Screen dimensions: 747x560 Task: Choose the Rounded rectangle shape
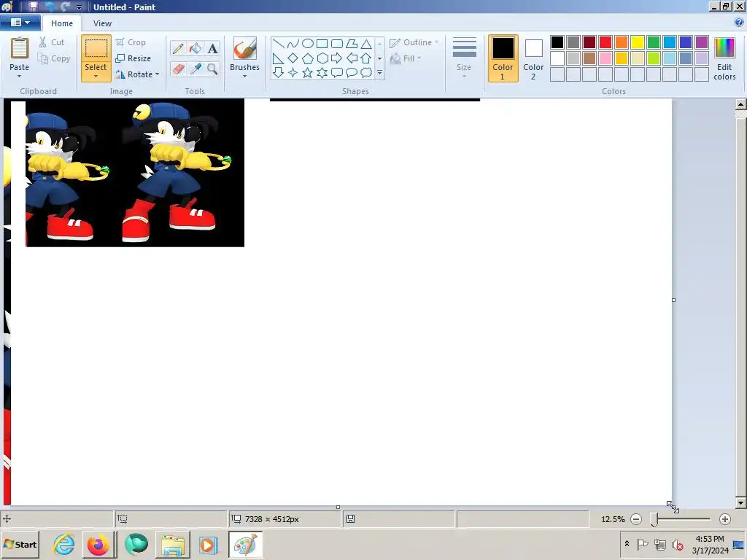337,44
